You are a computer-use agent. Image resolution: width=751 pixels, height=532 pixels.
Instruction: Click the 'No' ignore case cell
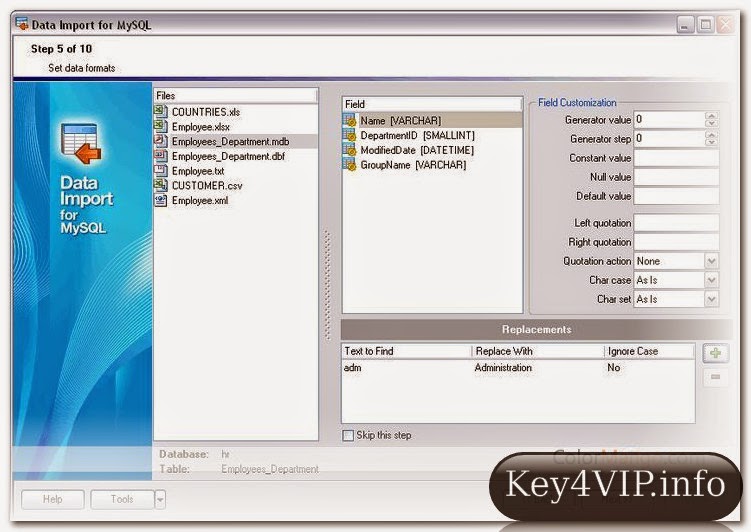(614, 368)
